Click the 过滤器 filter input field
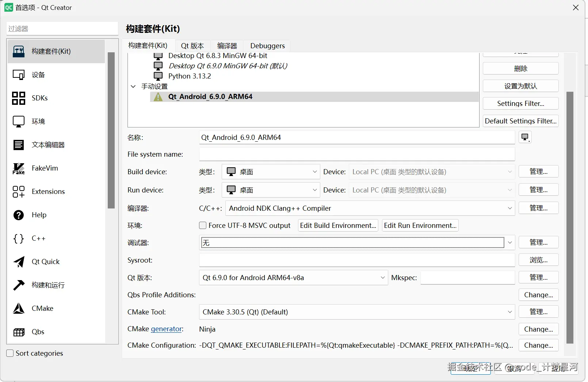Screen dimensions: 588x382 pyautogui.click(x=62, y=28)
